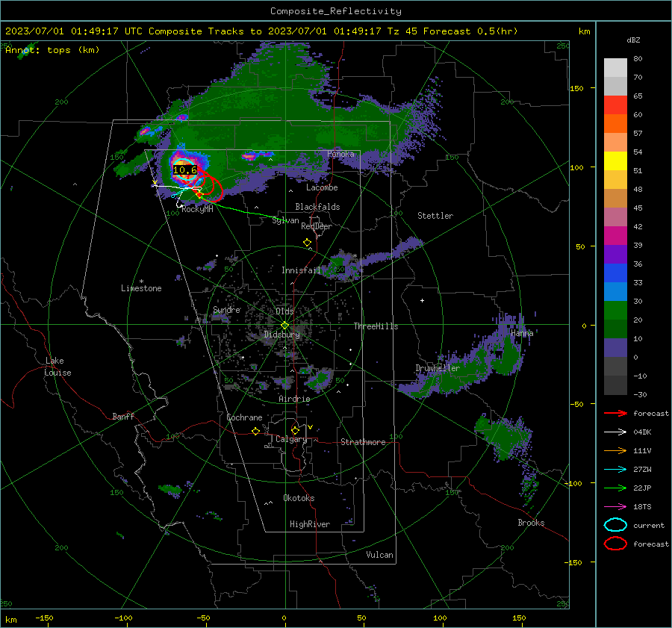Click the timestamp header text
The height and width of the screenshot is (628, 672).
(x=261, y=31)
